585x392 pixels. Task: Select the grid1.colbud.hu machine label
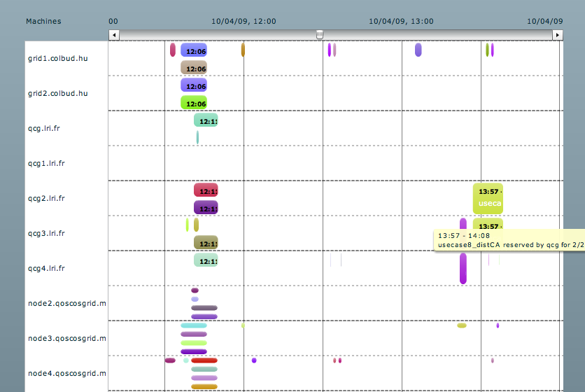pyautogui.click(x=57, y=58)
